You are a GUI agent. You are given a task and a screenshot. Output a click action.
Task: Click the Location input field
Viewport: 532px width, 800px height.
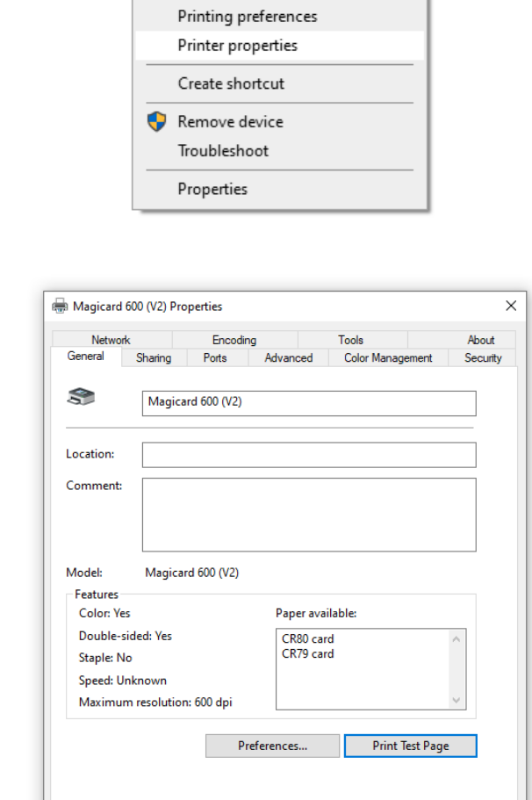309,455
